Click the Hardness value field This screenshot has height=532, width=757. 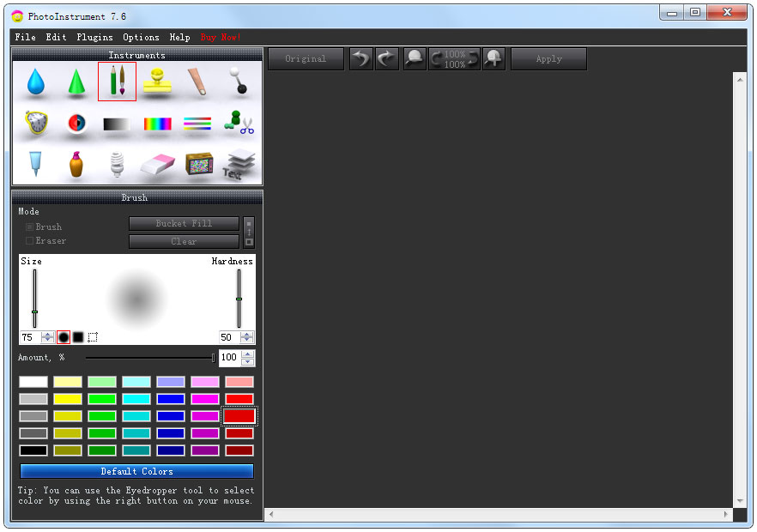(230, 337)
